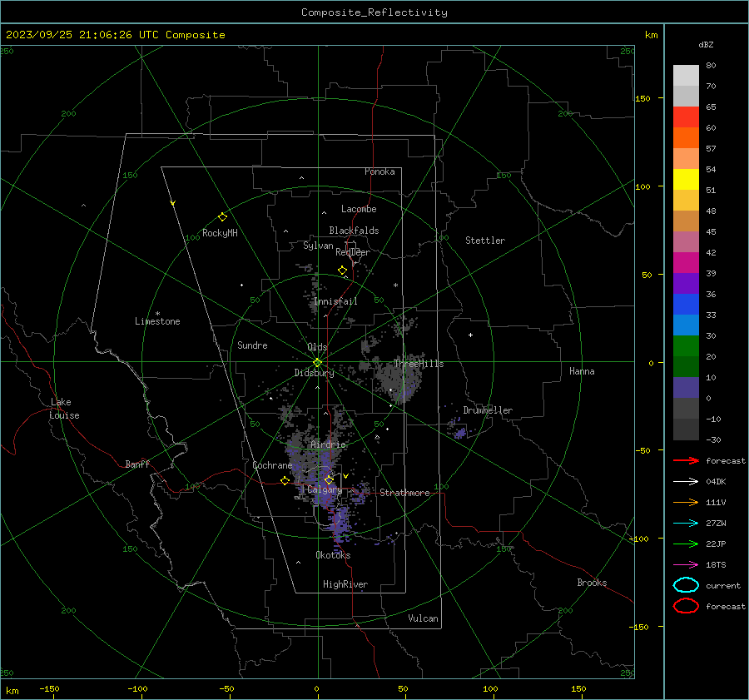Click the Cochrane label
This screenshot has width=749, height=700.
pos(272,465)
